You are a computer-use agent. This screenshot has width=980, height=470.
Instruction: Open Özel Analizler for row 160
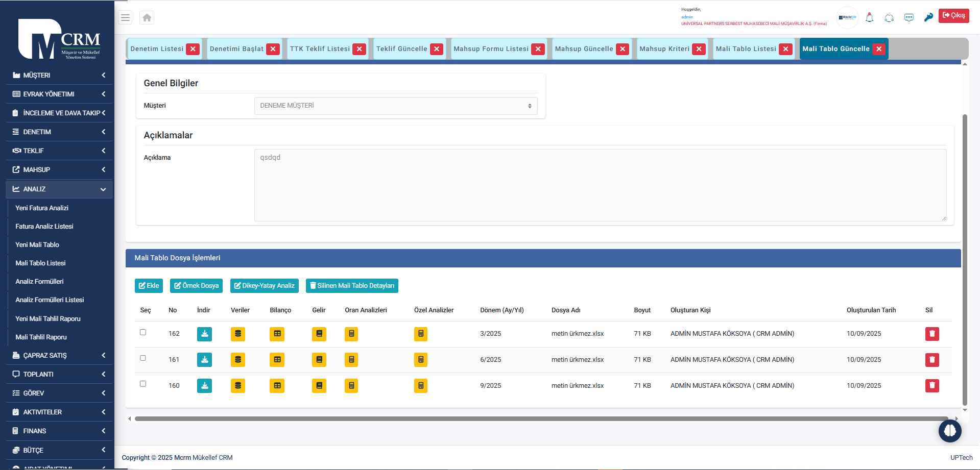click(421, 386)
